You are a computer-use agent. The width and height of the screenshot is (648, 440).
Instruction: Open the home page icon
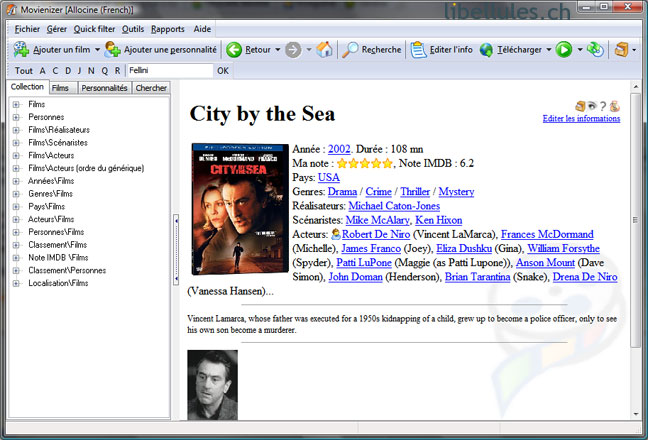324,50
